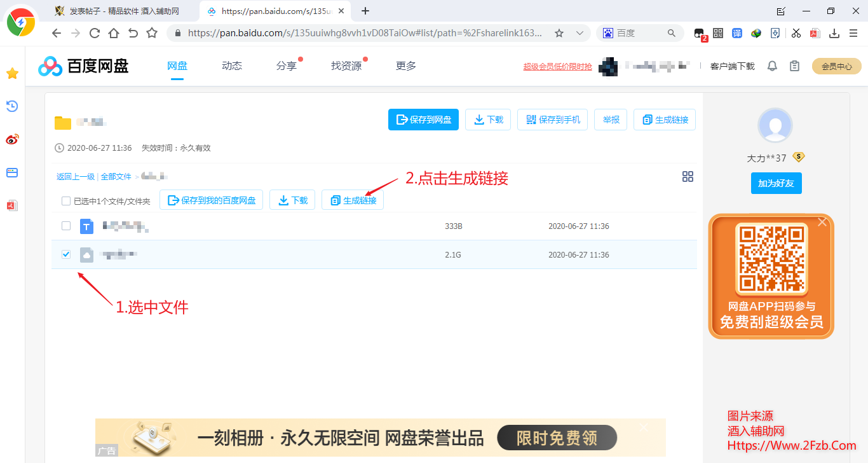
Task: Switch to the 分享 tab
Action: pos(286,66)
